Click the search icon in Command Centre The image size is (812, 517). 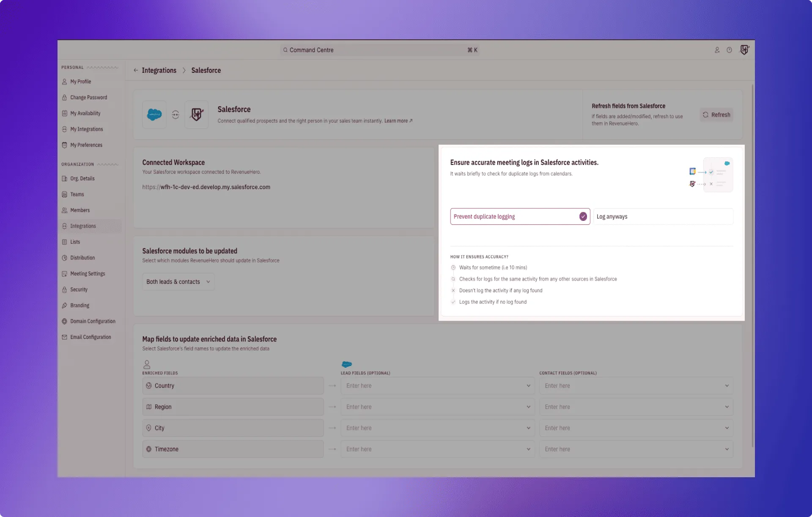coord(285,50)
